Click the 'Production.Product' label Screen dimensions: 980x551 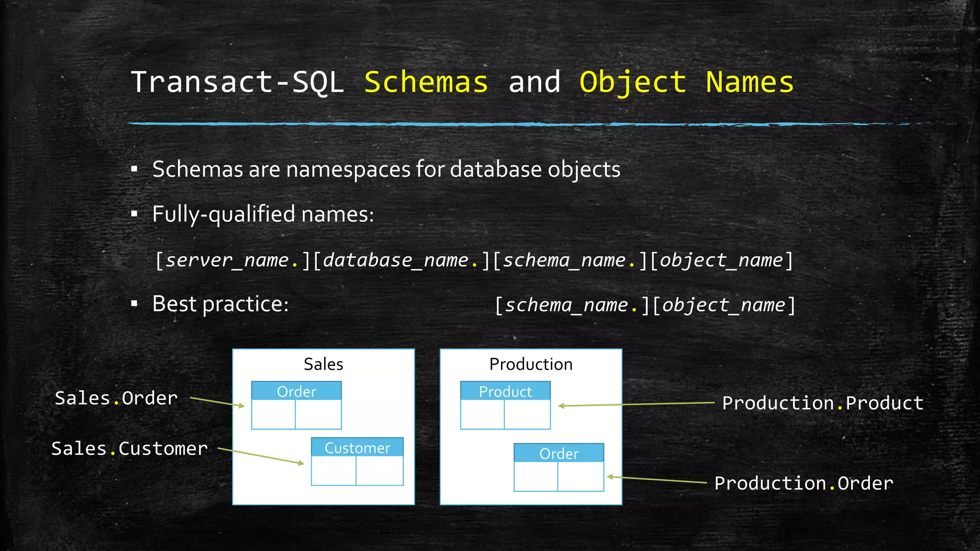click(823, 403)
